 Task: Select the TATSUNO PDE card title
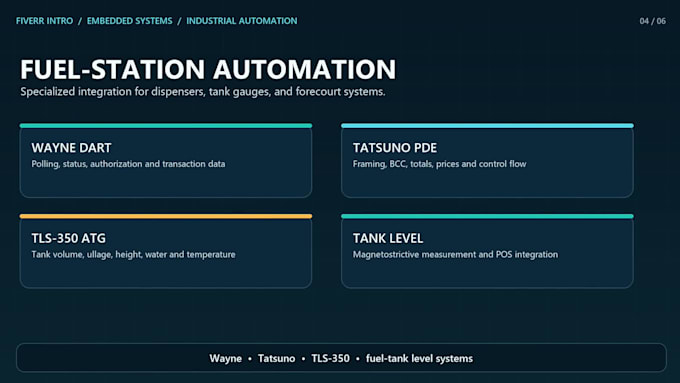click(x=395, y=148)
